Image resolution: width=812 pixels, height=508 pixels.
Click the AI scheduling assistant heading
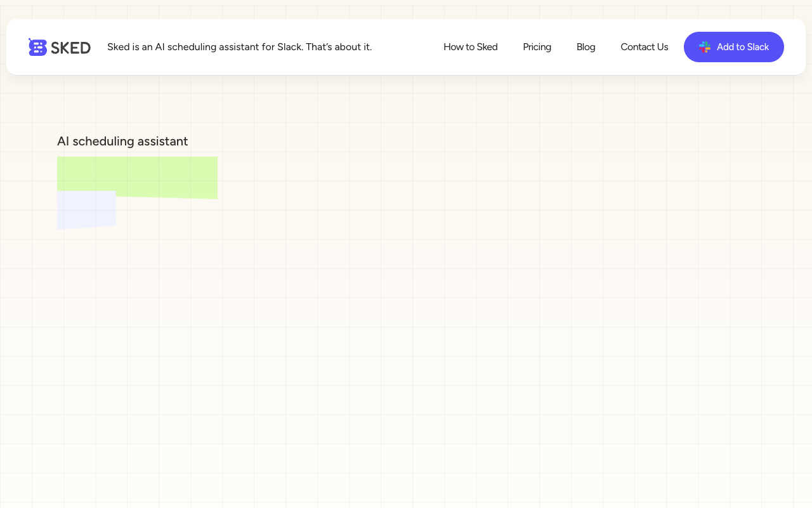122,141
